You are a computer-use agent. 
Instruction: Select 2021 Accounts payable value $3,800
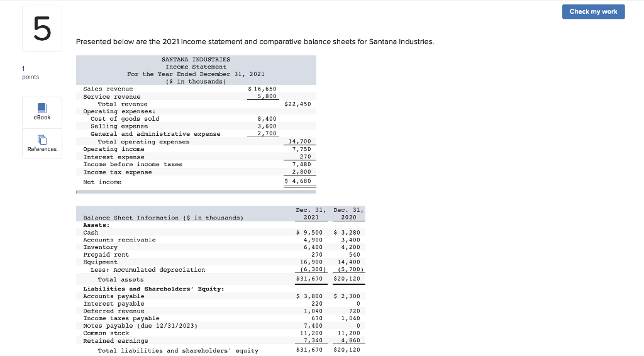coord(309,296)
